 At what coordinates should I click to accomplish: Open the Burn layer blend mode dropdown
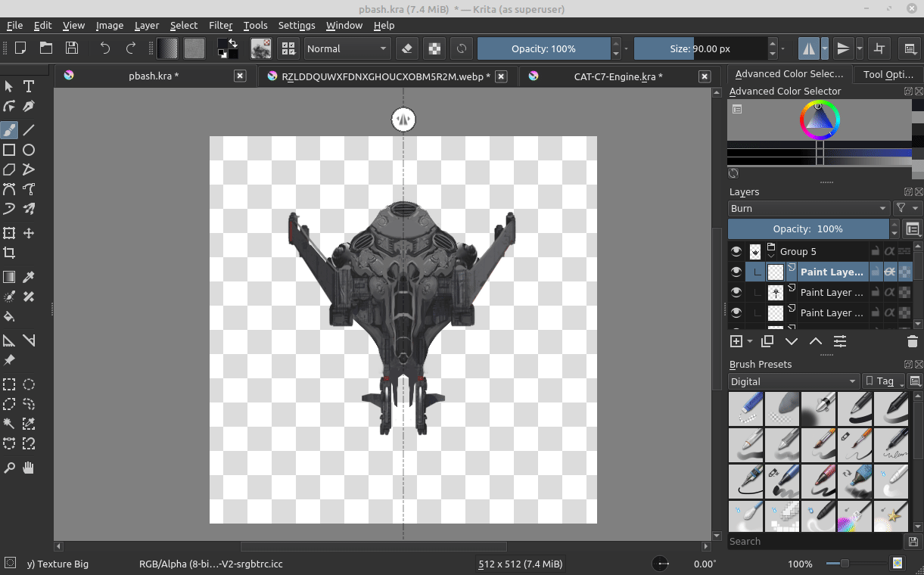point(807,209)
